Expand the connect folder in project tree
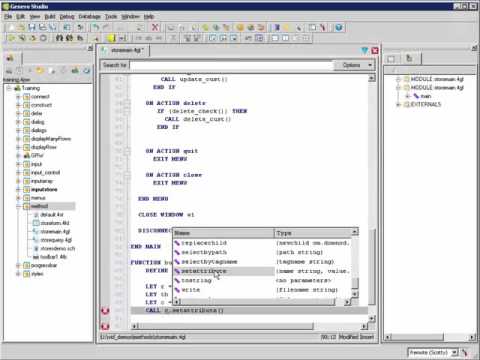Image resolution: width=480 pixels, height=360 pixels. [x=18, y=97]
